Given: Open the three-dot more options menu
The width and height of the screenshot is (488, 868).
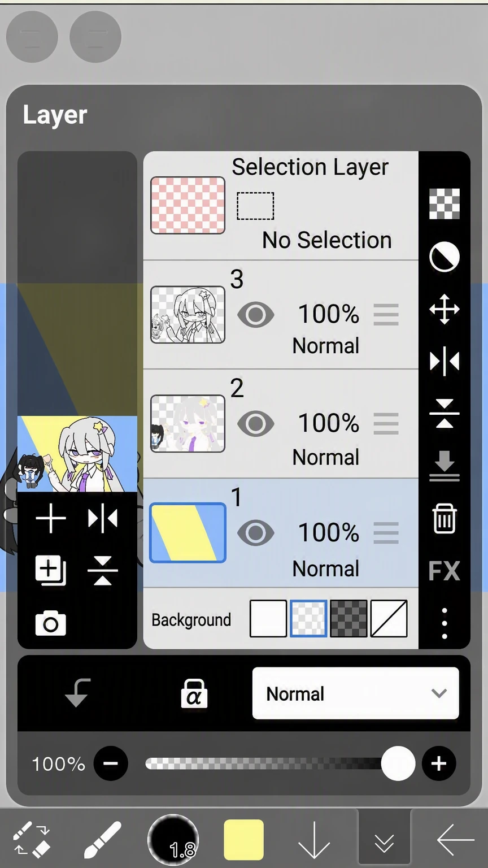Looking at the screenshot, I should pos(445,623).
